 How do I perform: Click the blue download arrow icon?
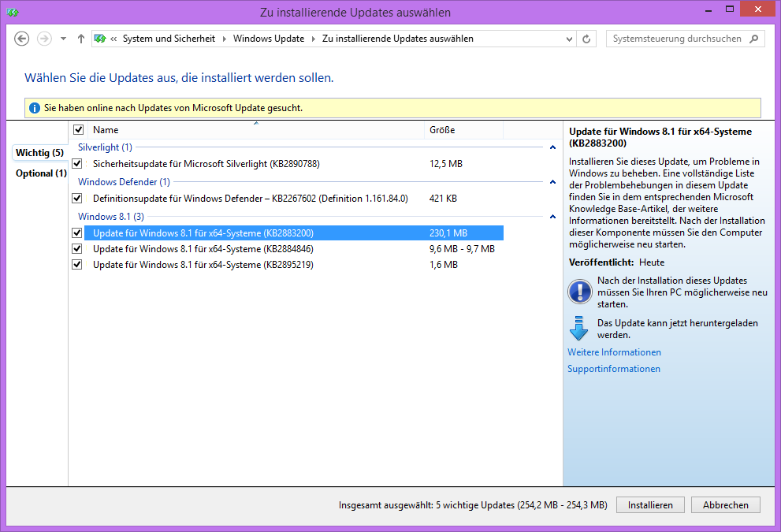578,329
